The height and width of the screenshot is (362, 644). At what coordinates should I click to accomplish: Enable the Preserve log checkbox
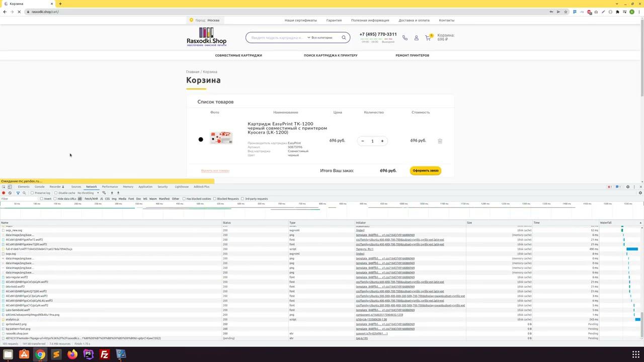point(32,193)
